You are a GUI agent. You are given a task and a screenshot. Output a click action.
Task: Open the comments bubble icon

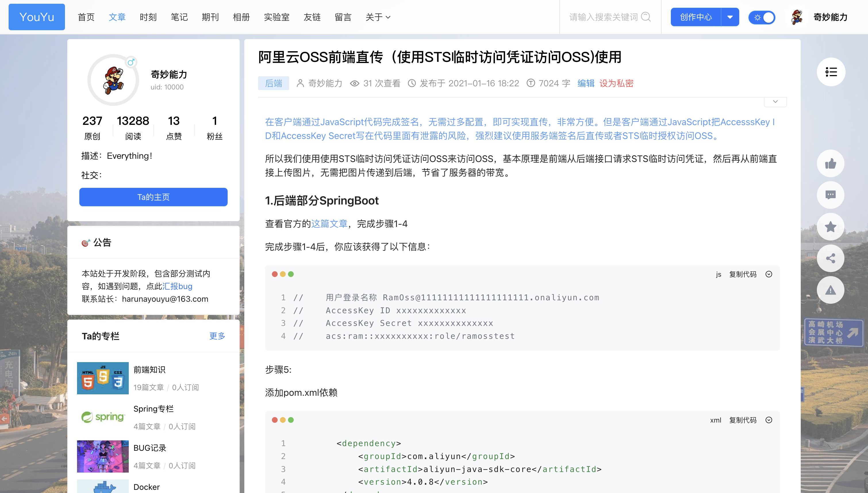831,195
